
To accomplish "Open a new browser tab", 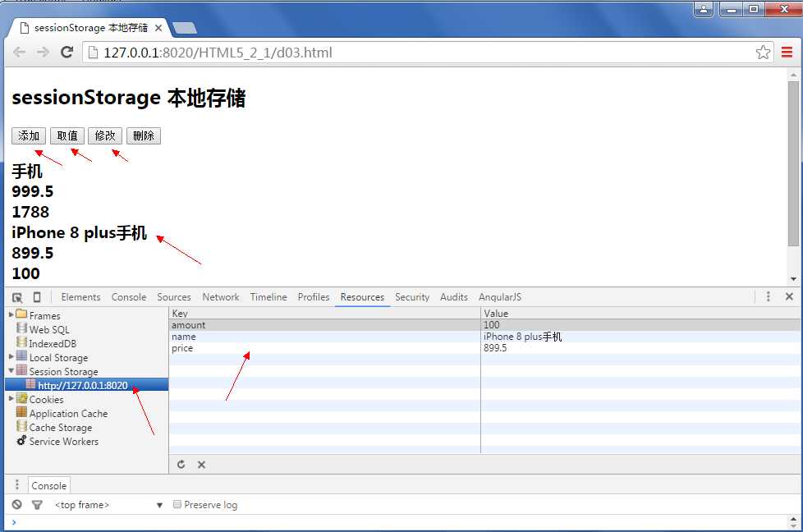I will pyautogui.click(x=185, y=28).
